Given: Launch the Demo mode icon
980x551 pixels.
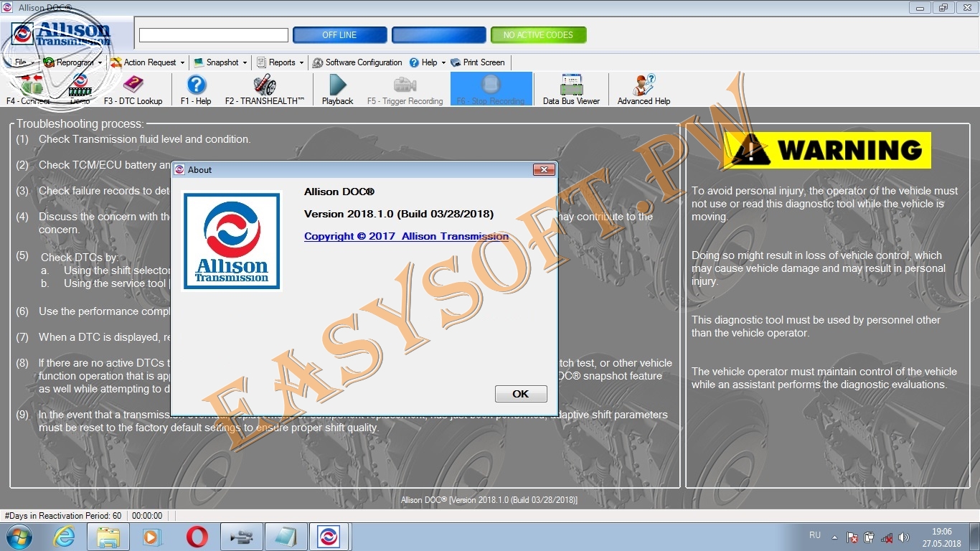Looking at the screenshot, I should (80, 89).
